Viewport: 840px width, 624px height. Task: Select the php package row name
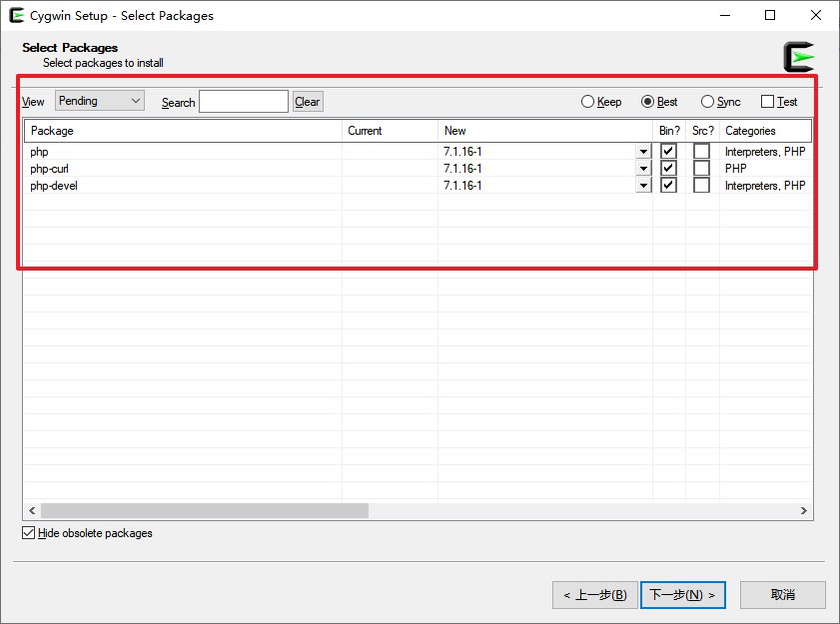click(39, 152)
